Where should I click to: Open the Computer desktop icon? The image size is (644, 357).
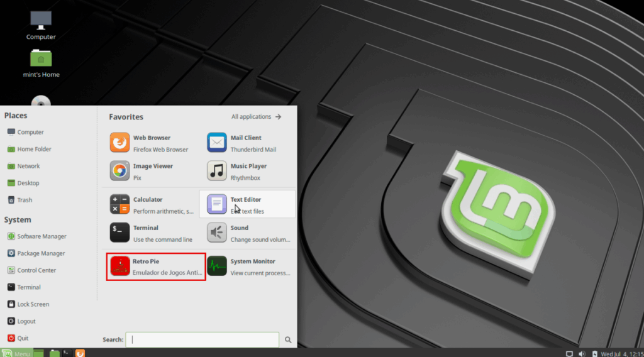click(41, 25)
